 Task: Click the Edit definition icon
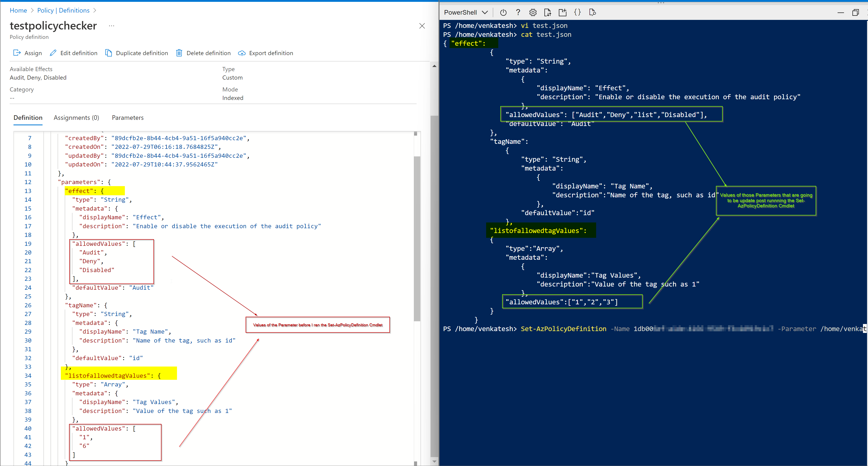point(53,53)
